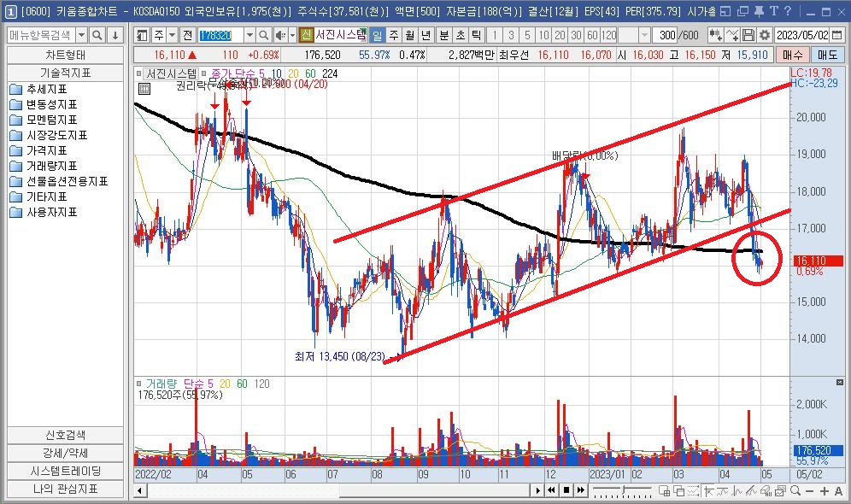
Task: Open the 신호검색 tab
Action: coord(65,435)
